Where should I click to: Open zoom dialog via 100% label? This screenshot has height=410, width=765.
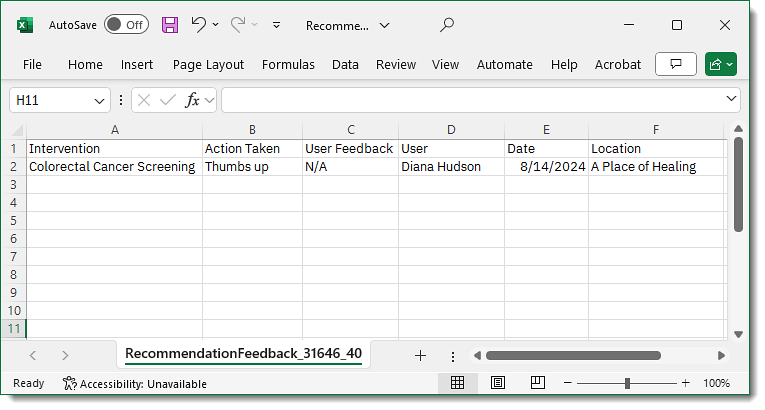click(x=716, y=384)
